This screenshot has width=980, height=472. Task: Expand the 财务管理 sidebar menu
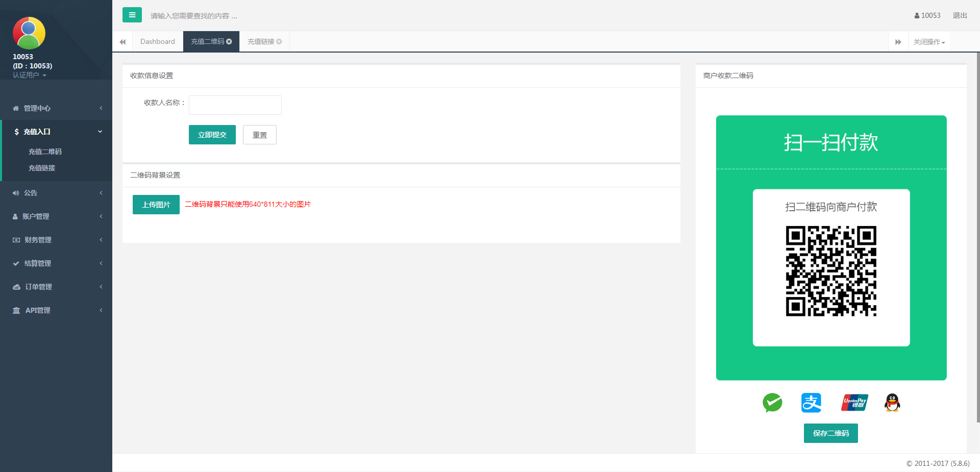pyautogui.click(x=56, y=240)
